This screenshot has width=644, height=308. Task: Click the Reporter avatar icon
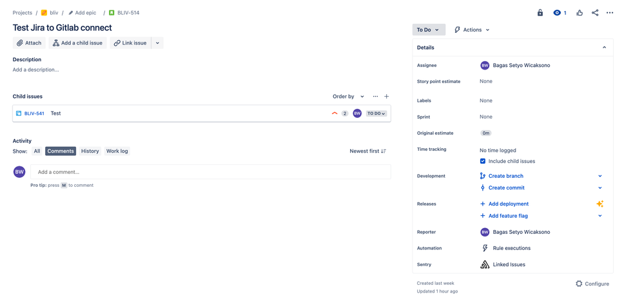coord(485,232)
